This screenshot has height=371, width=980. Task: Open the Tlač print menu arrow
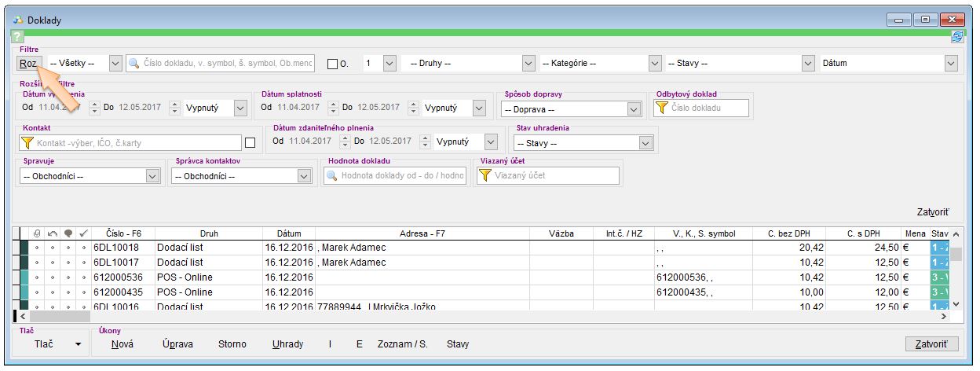coord(78,344)
